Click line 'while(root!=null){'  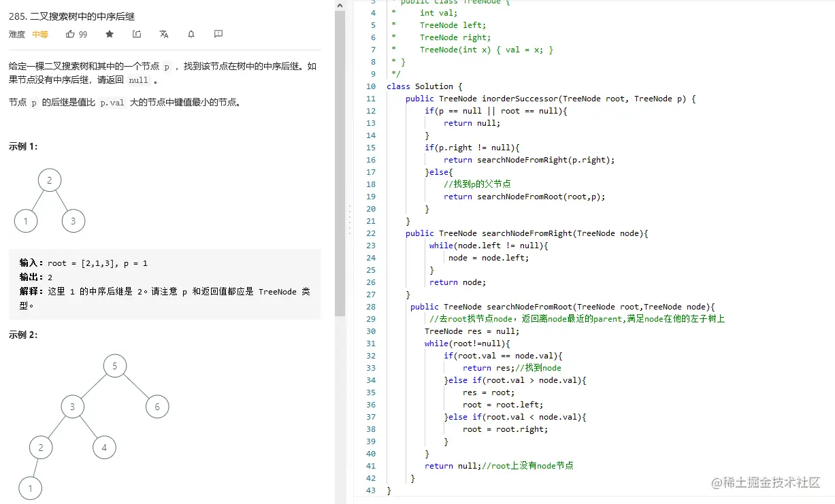coord(467,343)
